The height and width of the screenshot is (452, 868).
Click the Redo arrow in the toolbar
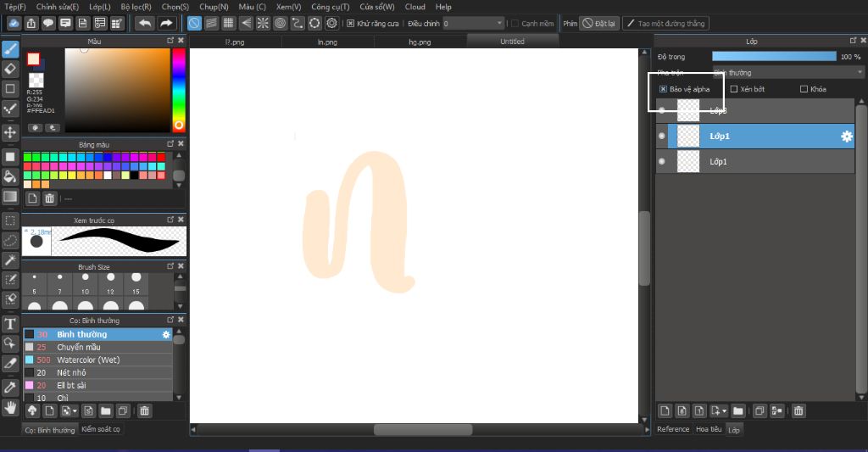(166, 23)
